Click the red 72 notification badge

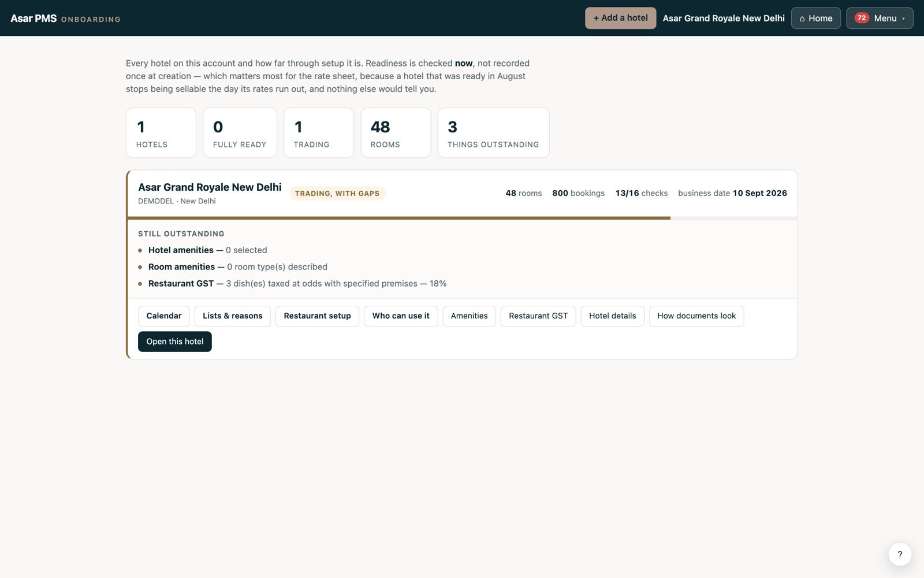coord(862,18)
